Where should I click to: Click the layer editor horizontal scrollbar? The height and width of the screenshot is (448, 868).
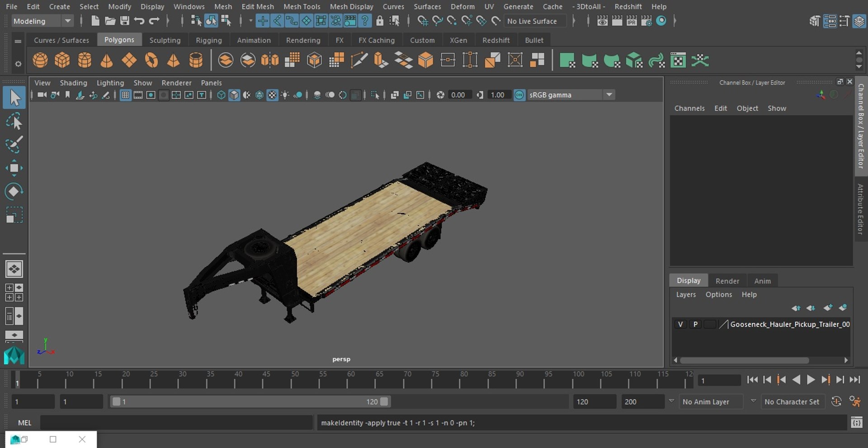click(x=744, y=360)
